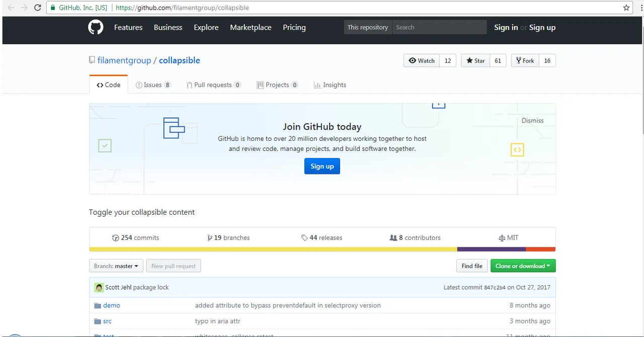View the 19 branches
This screenshot has height=337, width=644.
coord(228,237)
